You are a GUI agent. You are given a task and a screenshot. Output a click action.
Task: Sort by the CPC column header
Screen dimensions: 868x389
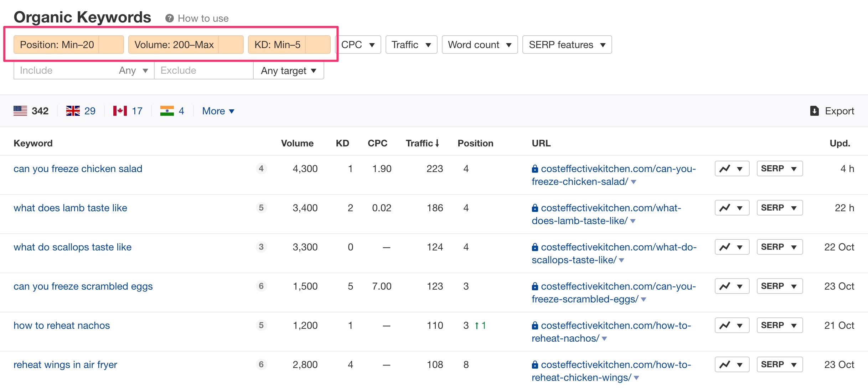pyautogui.click(x=377, y=143)
